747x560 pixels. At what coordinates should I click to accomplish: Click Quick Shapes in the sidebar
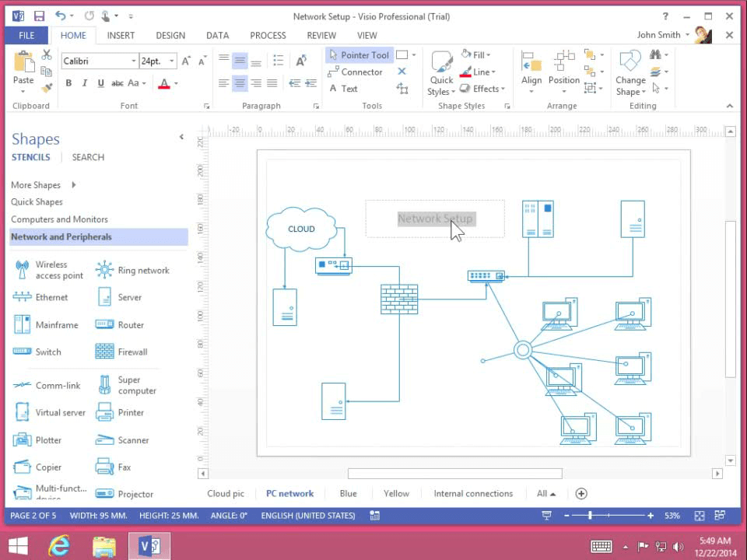point(36,202)
